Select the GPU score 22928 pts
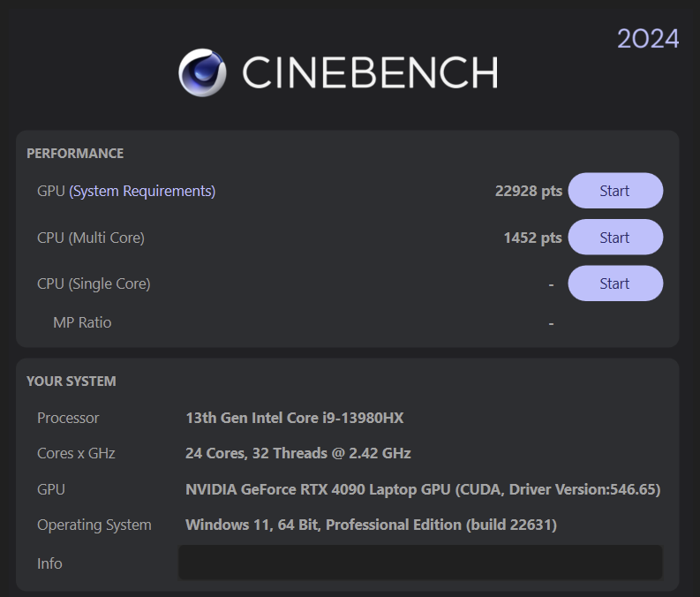The width and height of the screenshot is (700, 597). click(528, 191)
